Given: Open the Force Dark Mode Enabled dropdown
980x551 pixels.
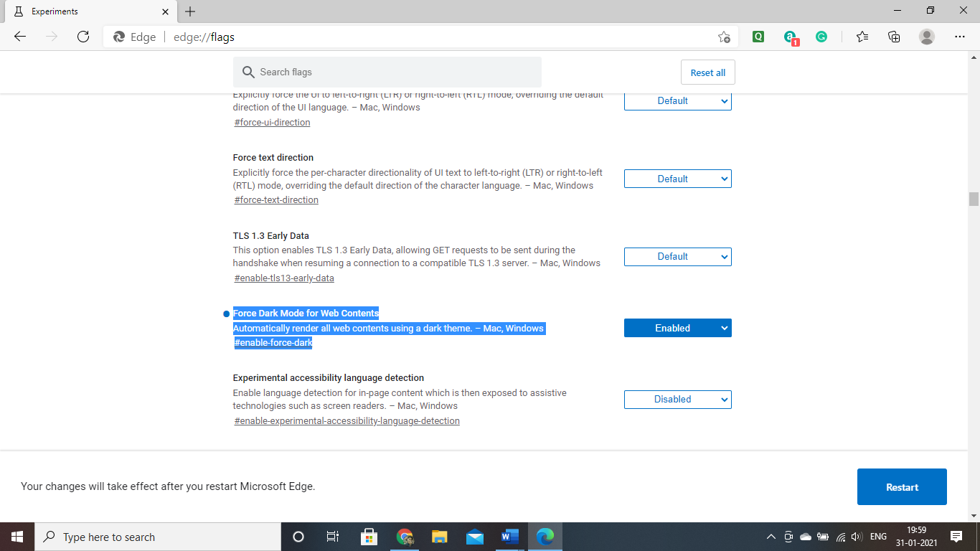Looking at the screenshot, I should point(678,328).
